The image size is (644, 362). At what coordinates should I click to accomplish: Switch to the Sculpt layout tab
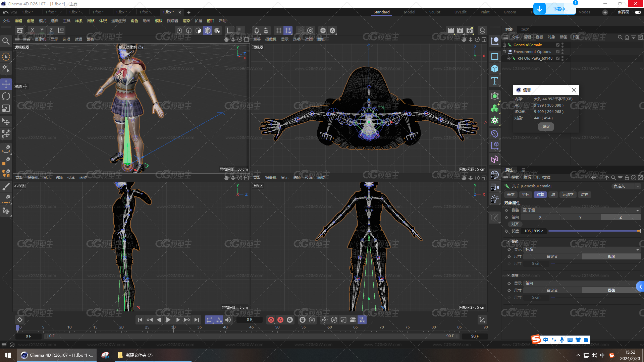(x=435, y=12)
